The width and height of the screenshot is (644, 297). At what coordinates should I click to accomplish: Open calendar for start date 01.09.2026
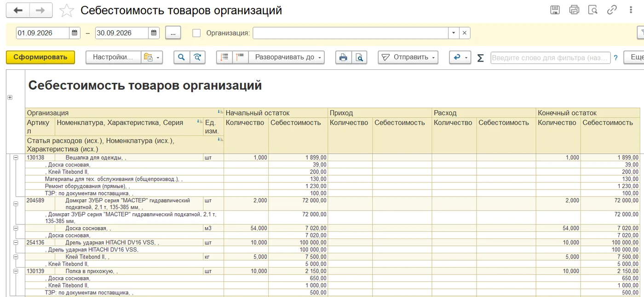75,33
